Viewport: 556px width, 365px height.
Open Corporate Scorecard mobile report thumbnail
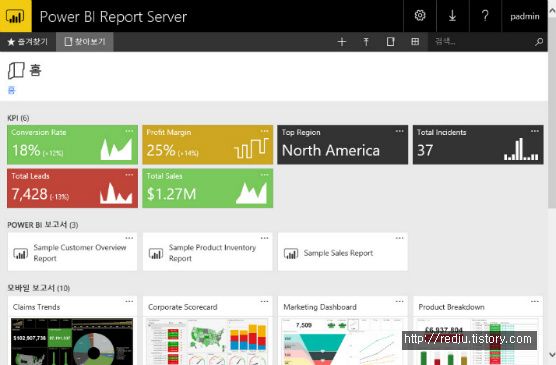[207, 342]
